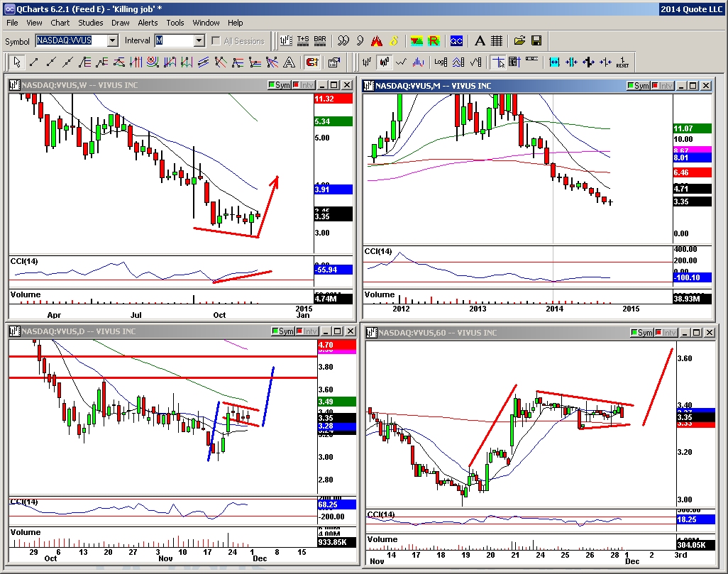Open drawing properties icon
This screenshot has height=574, width=728.
[x=333, y=62]
